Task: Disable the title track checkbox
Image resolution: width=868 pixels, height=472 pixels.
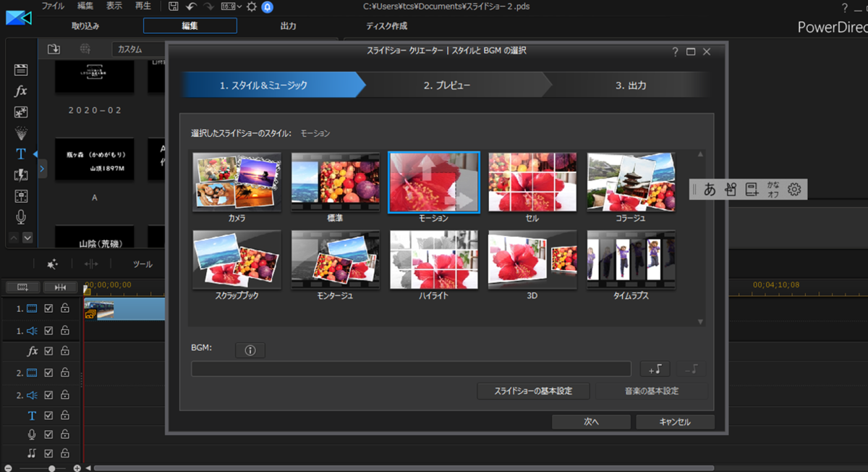Action: (x=48, y=416)
